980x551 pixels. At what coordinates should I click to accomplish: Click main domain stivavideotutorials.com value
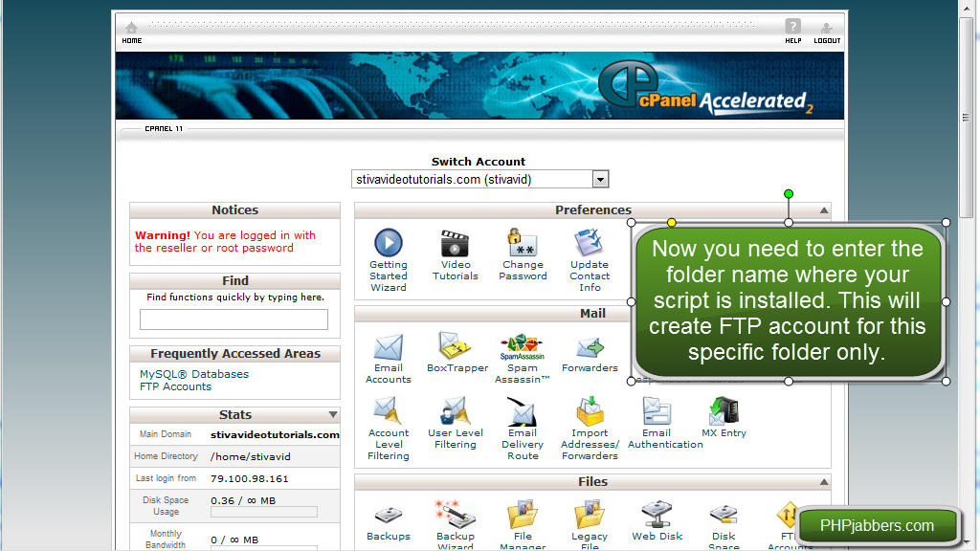click(x=275, y=435)
